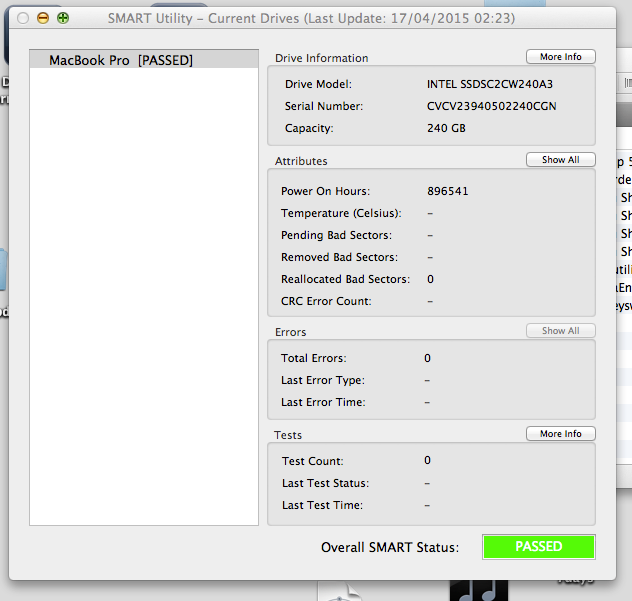Click Power On Hours value 896541

448,191
